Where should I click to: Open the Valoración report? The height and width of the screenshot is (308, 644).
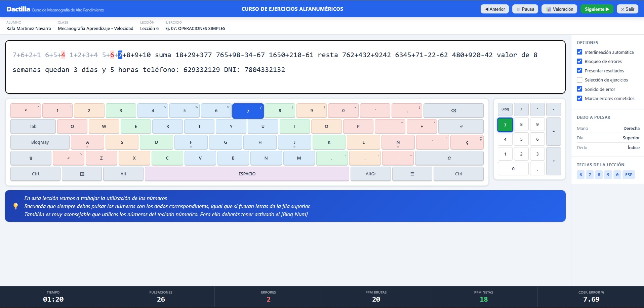click(x=559, y=9)
